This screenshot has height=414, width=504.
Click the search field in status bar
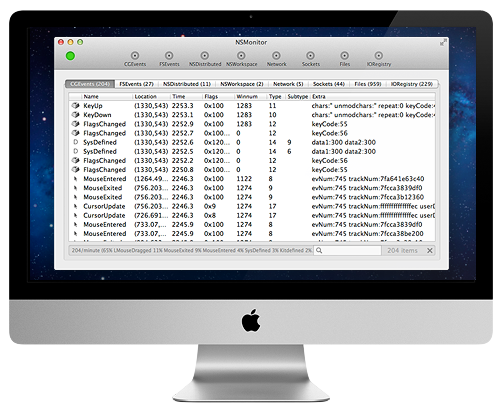tap(347, 250)
